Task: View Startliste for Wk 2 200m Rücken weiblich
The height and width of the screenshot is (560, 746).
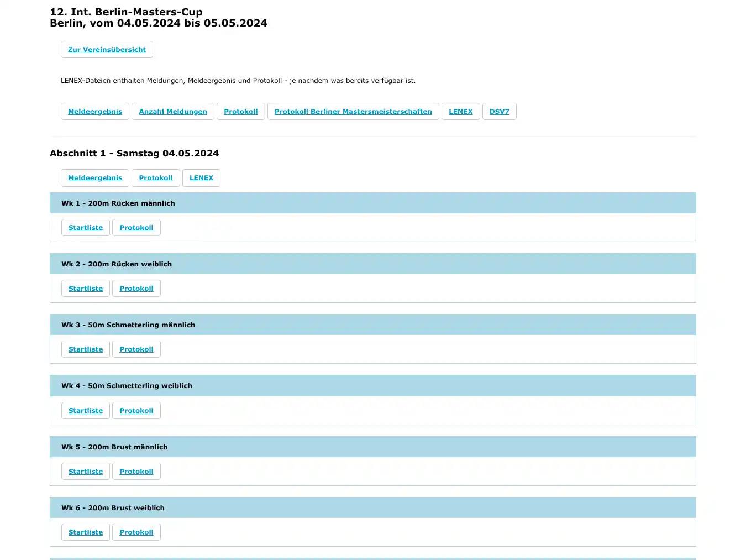Action: point(85,288)
